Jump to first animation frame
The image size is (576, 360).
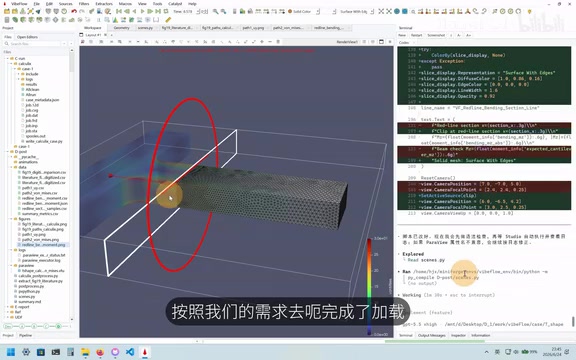tap(119, 11)
